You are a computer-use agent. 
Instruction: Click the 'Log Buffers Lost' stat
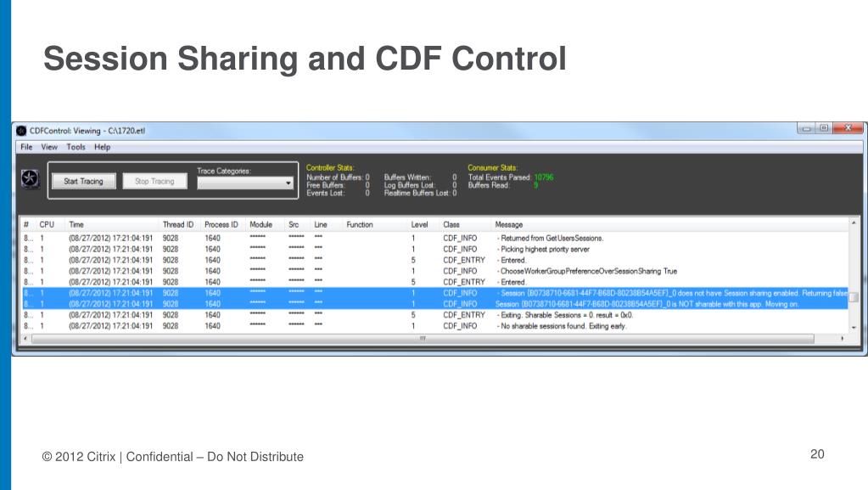[420, 185]
